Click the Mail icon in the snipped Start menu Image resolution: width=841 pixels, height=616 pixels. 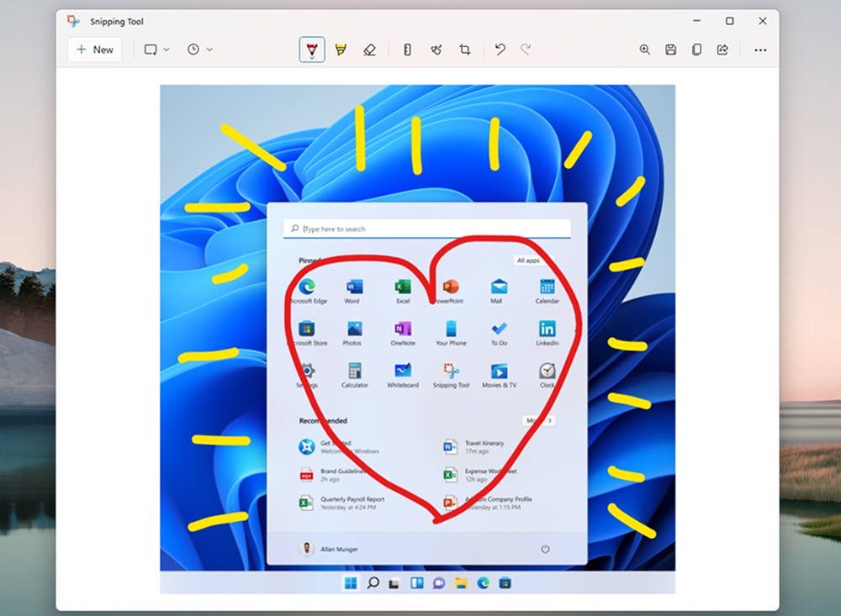coord(499,287)
